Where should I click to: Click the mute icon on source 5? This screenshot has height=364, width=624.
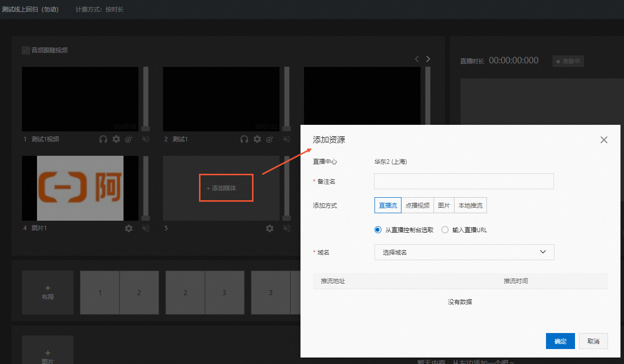[286, 228]
